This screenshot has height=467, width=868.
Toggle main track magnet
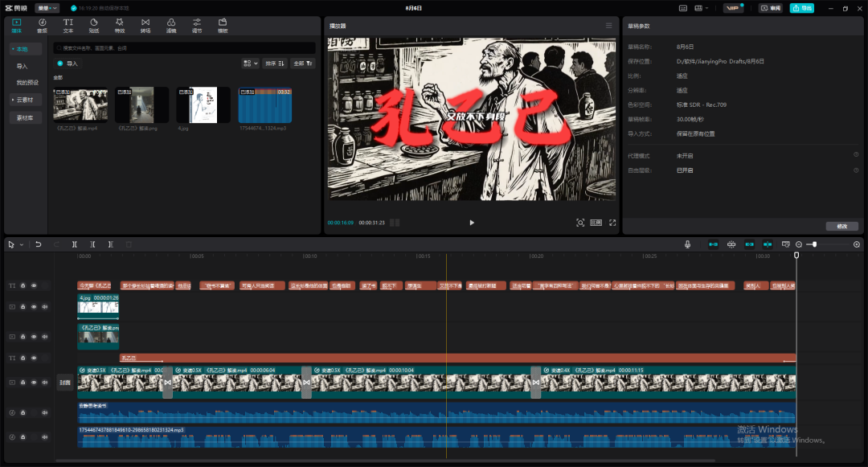[714, 244]
